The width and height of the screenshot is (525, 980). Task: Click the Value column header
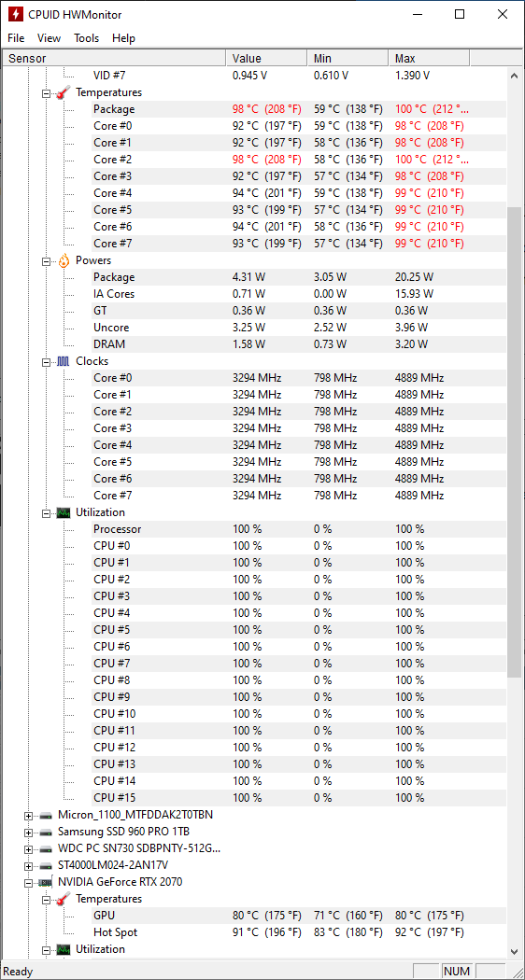(x=266, y=59)
